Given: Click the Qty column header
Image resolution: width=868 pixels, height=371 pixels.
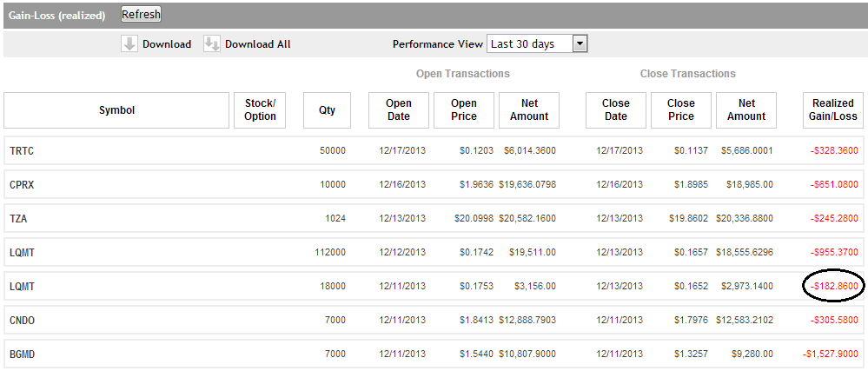Looking at the screenshot, I should [327, 110].
